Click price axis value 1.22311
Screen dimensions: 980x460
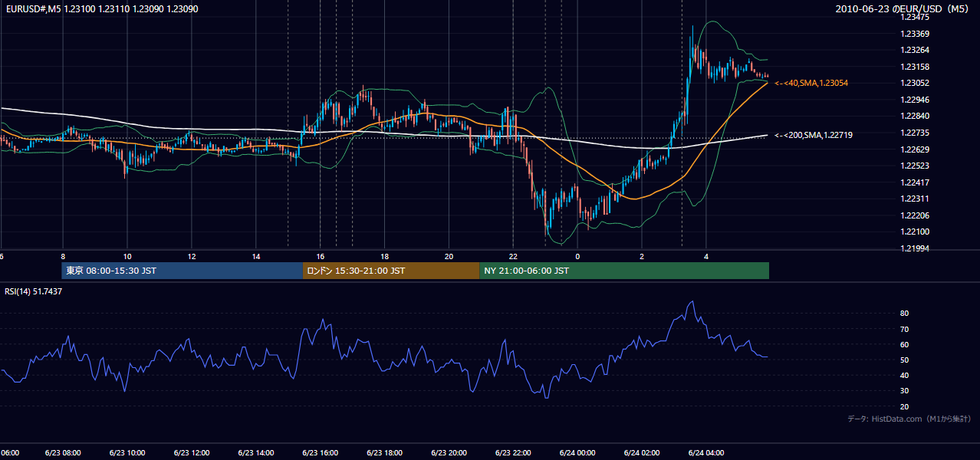pyautogui.click(x=915, y=199)
